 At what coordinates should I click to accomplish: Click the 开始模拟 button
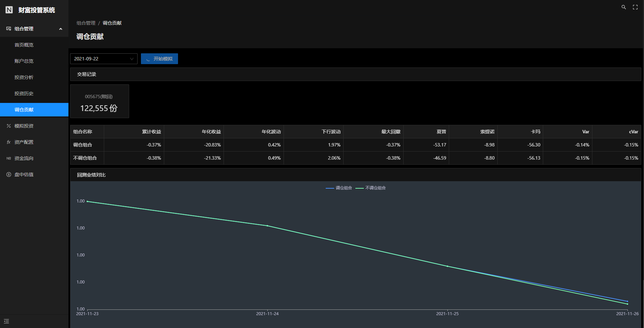click(x=159, y=59)
